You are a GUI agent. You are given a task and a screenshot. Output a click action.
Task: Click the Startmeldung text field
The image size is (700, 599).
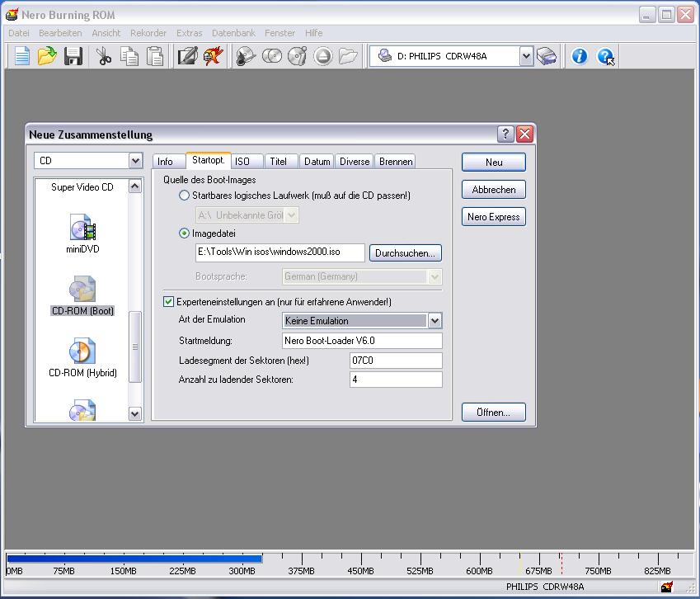362,341
